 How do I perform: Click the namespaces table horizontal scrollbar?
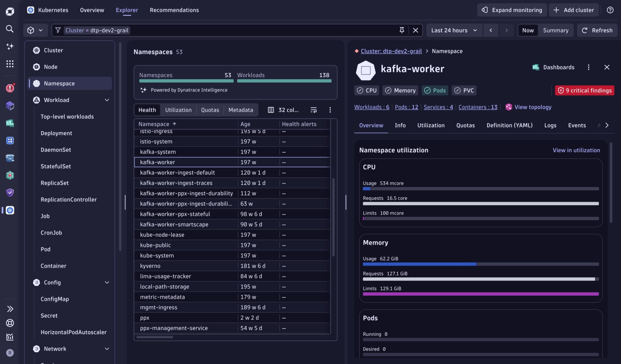(155, 337)
